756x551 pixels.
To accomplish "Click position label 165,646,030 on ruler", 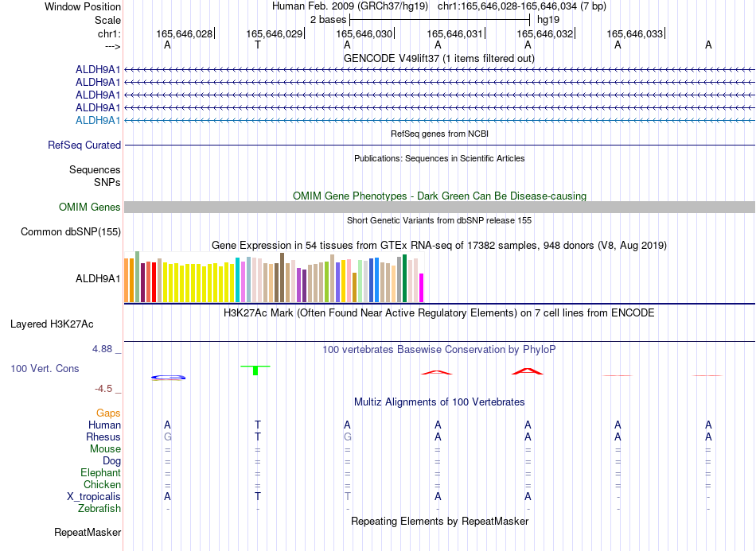I will click(364, 33).
